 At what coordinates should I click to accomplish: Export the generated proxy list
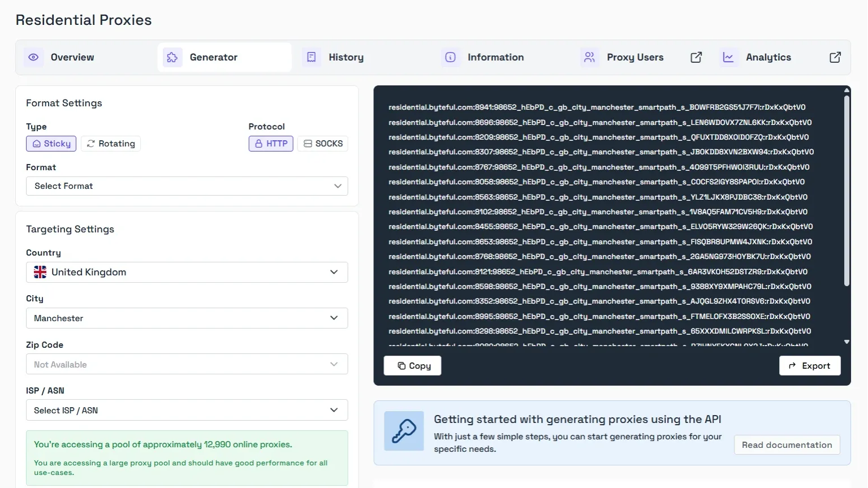click(x=810, y=366)
